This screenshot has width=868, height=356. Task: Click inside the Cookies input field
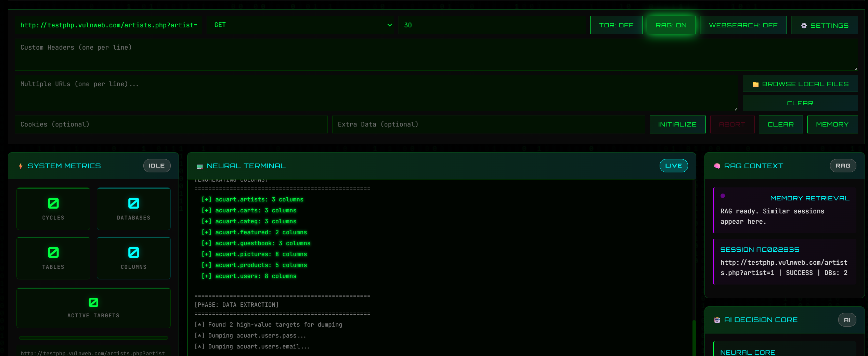171,124
